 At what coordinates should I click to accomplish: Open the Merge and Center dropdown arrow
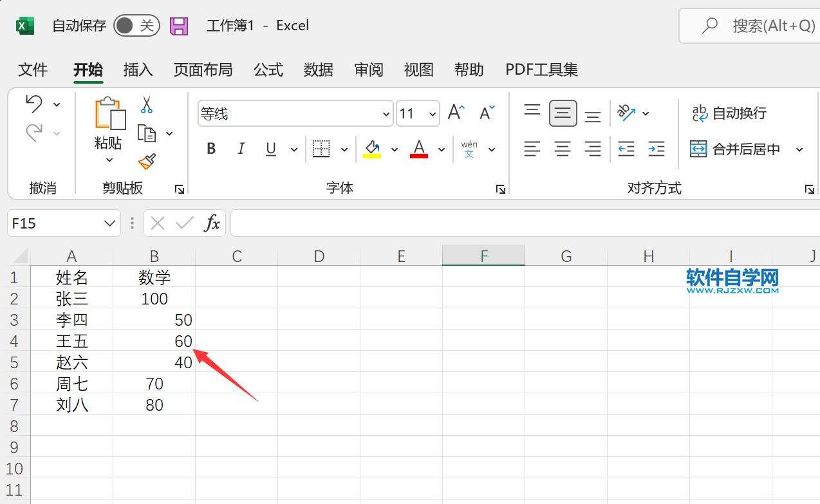tap(799, 149)
